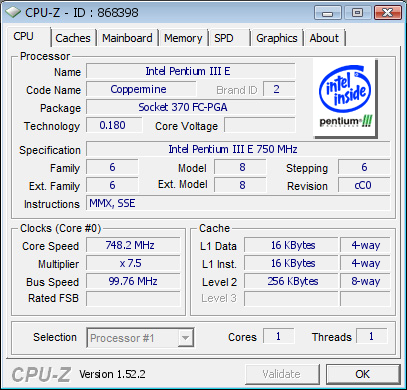Viewport: 407px width, 390px height.
Task: Open the About tab
Action: [x=324, y=38]
